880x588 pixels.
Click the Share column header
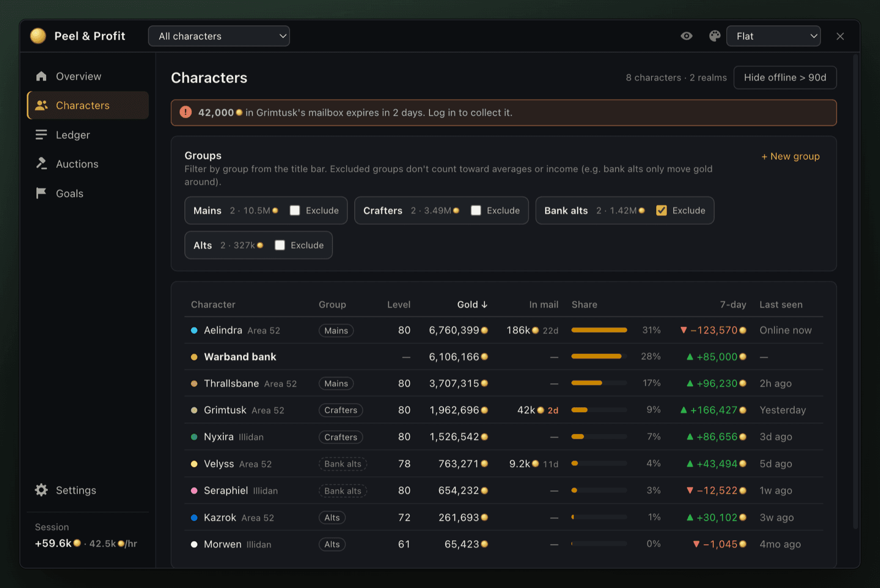(584, 304)
